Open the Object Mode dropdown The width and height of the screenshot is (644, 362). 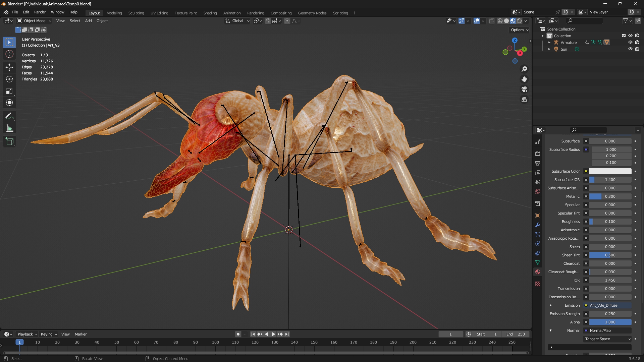point(34,21)
